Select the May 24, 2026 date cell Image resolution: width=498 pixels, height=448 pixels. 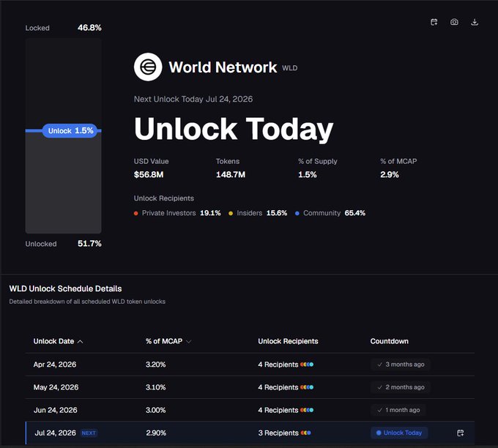click(56, 387)
